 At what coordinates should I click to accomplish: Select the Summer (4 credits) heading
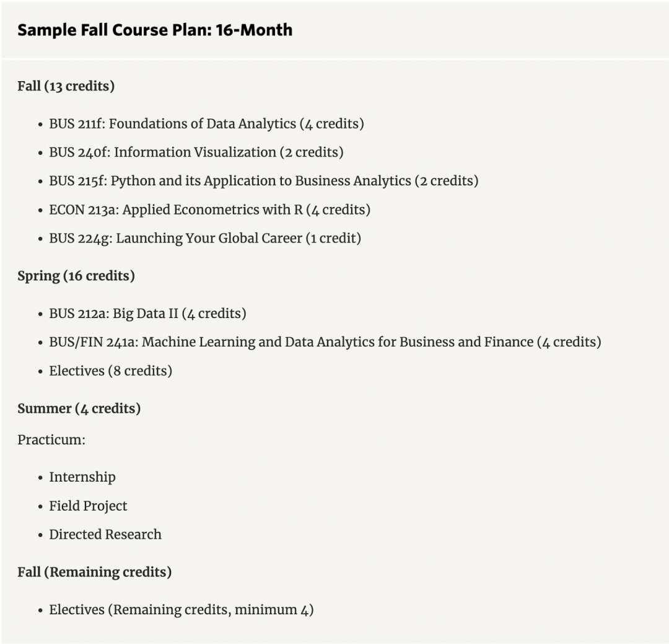click(x=79, y=408)
